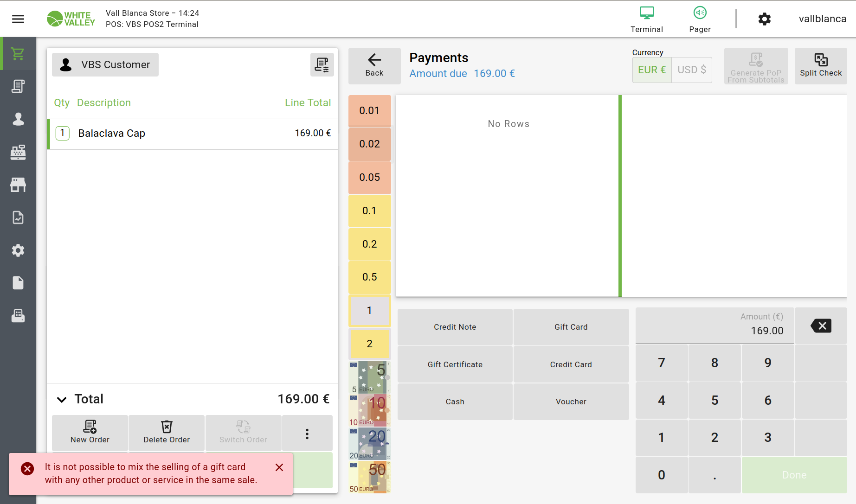This screenshot has height=504, width=856.
Task: Pay with Gift Card
Action: pos(571,327)
